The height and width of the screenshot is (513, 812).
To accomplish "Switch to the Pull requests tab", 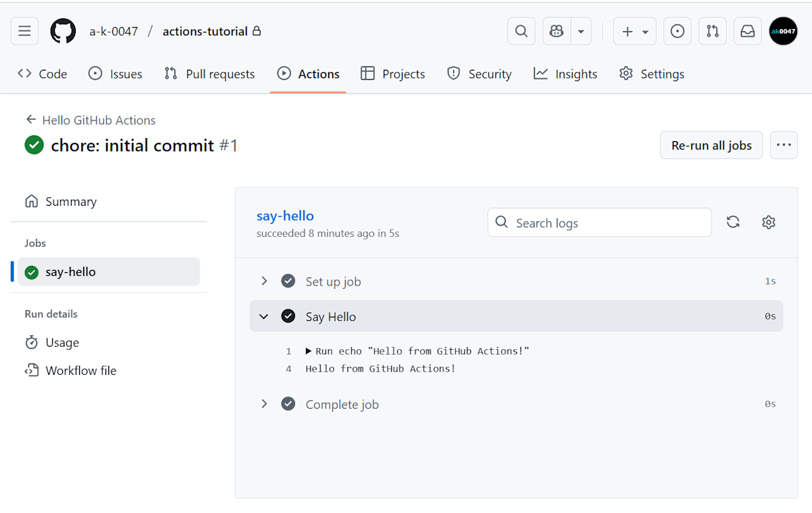I will (210, 74).
